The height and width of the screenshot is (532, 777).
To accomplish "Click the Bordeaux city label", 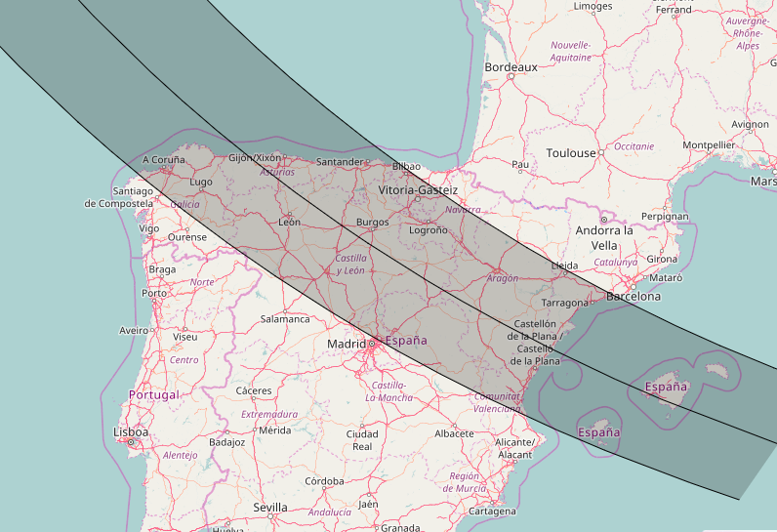I will [511, 67].
